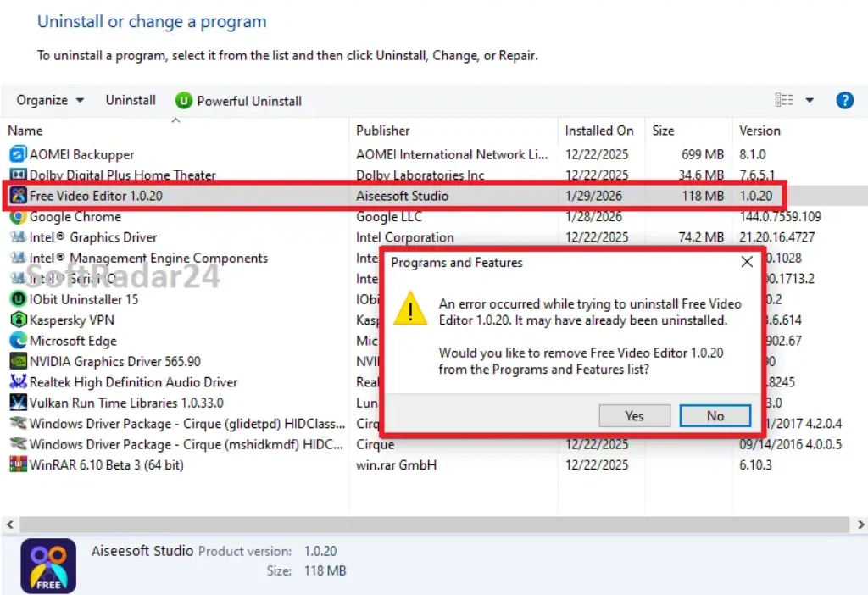Select Dolby Digital Plus Home Theater name
Viewport: 868px width, 595px height.
coord(122,175)
